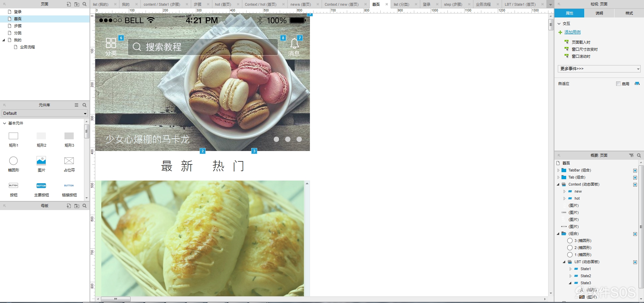This screenshot has width=644, height=303.
Task: Select the 登录 page in the tree
Action: [x=18, y=12]
